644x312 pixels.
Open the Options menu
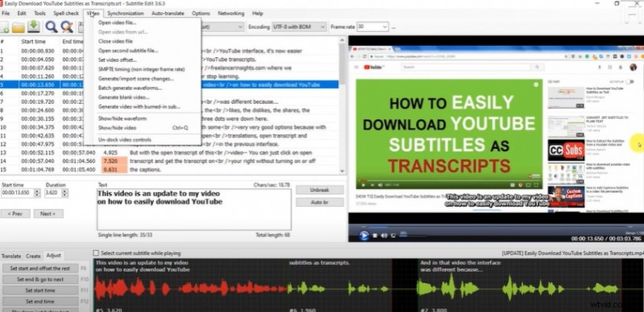(200, 13)
